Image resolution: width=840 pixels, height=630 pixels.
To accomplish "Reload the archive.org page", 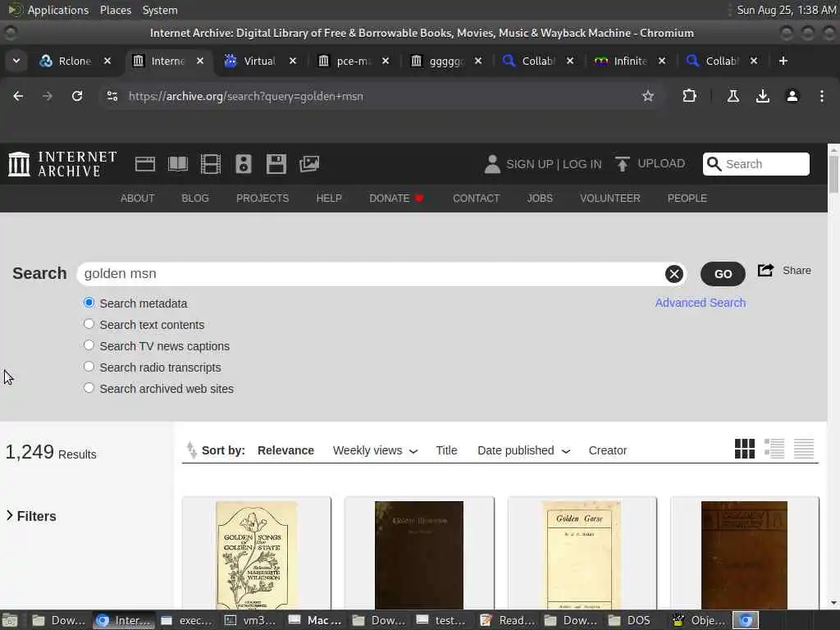I will point(77,96).
